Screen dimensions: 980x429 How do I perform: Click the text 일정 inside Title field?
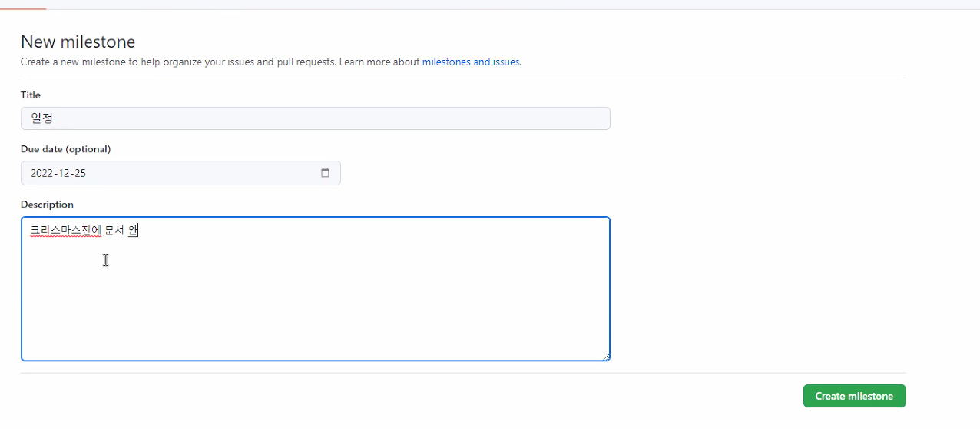tap(41, 118)
